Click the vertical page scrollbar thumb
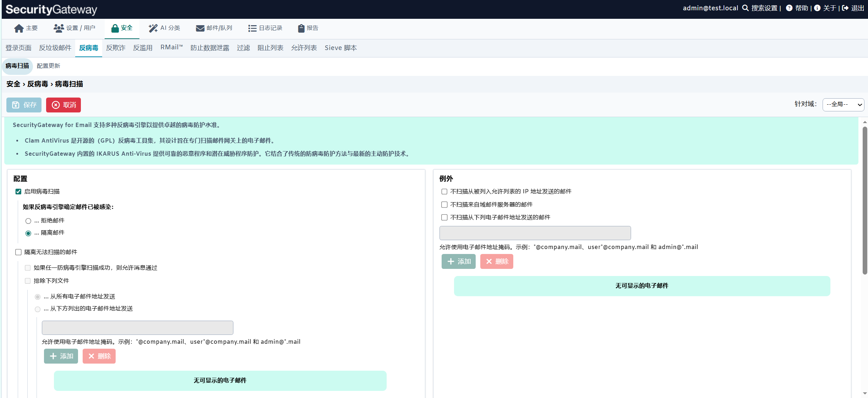 point(865,200)
